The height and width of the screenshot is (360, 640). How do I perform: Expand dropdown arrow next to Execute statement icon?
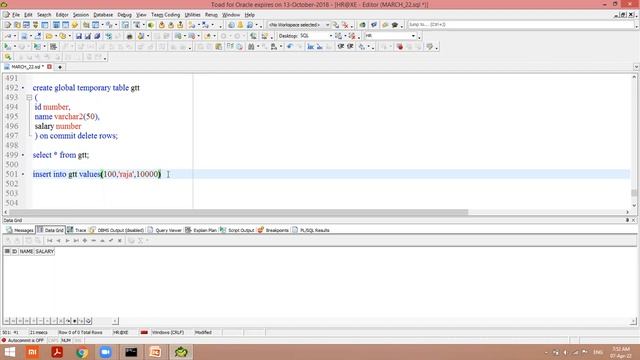[15, 47]
